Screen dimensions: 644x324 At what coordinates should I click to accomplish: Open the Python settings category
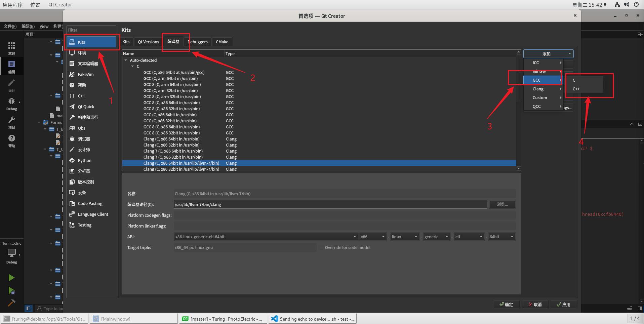[x=91, y=160]
